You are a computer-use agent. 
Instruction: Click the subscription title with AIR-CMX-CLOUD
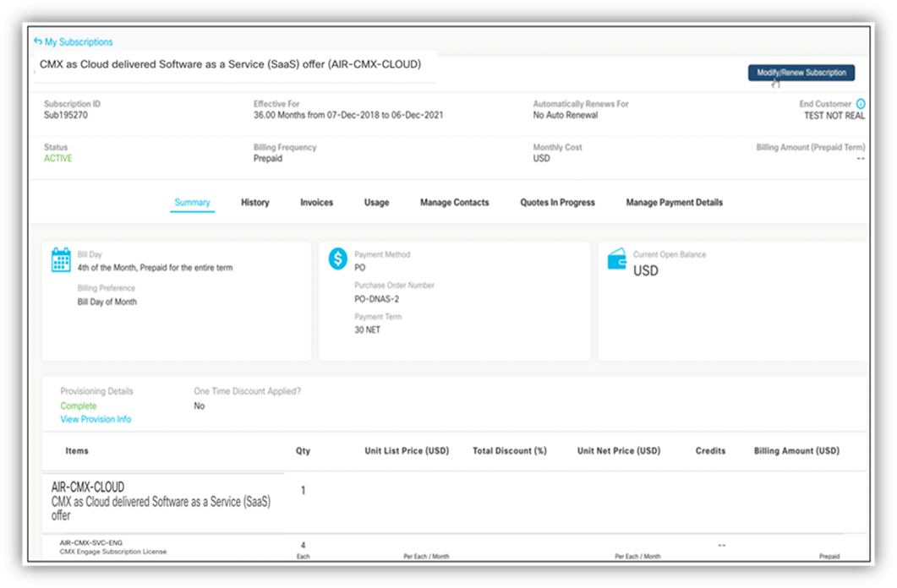click(230, 64)
